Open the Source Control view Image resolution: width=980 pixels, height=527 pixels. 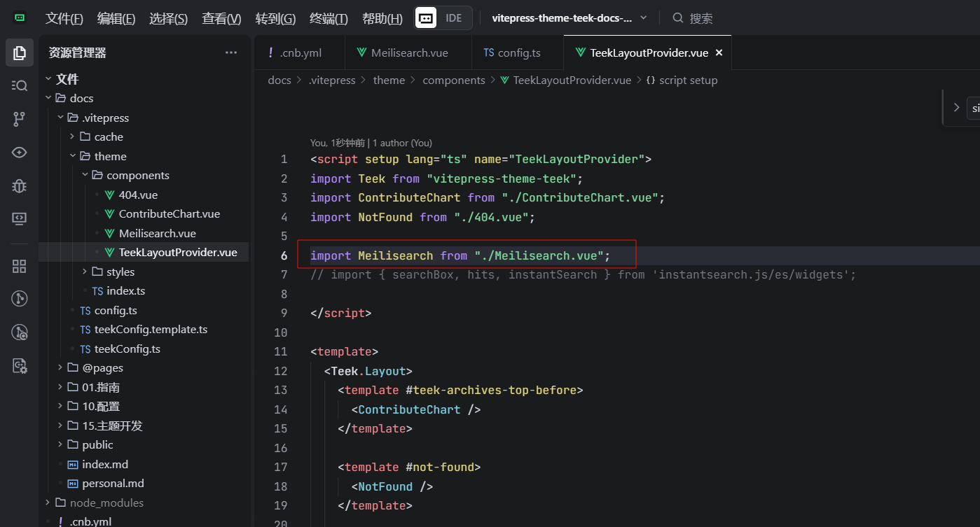coord(20,119)
